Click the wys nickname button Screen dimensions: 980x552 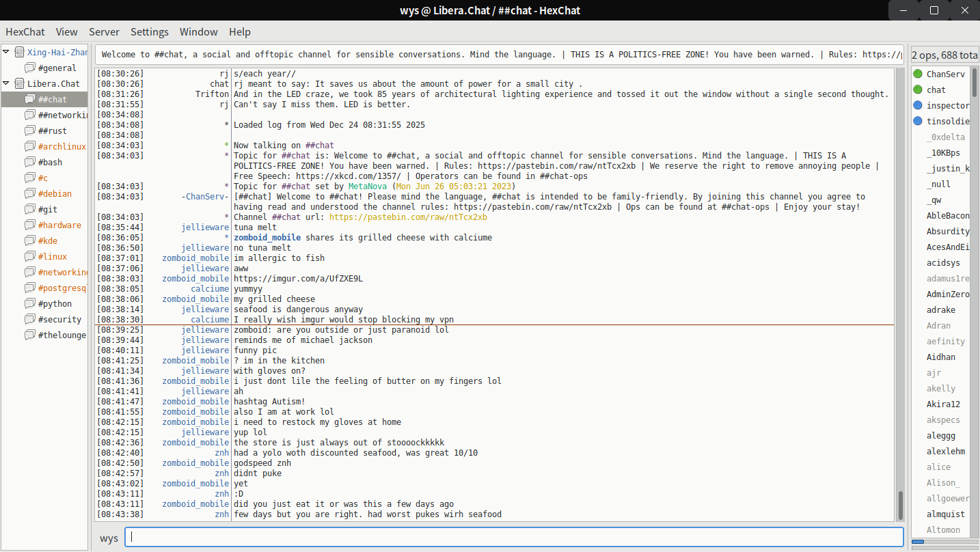(x=109, y=538)
